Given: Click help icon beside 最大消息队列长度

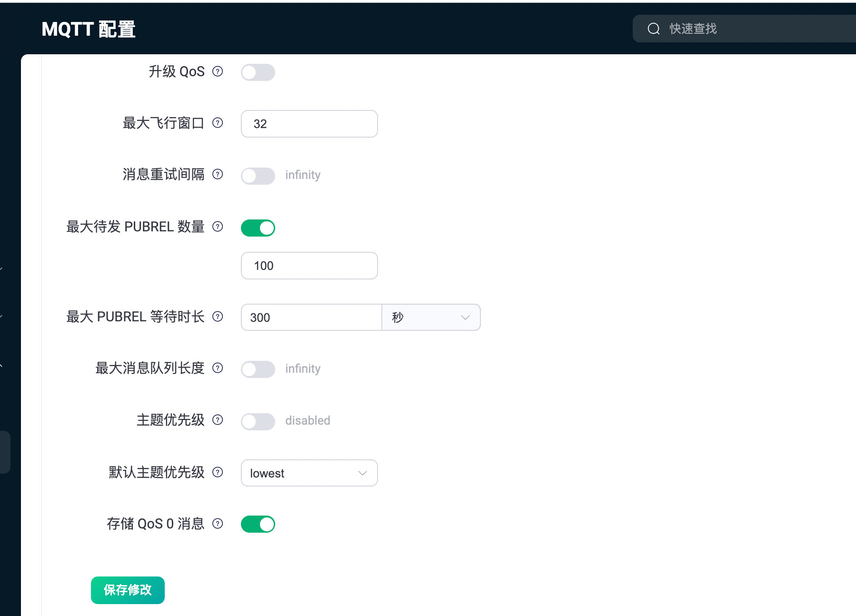Looking at the screenshot, I should pos(218,368).
